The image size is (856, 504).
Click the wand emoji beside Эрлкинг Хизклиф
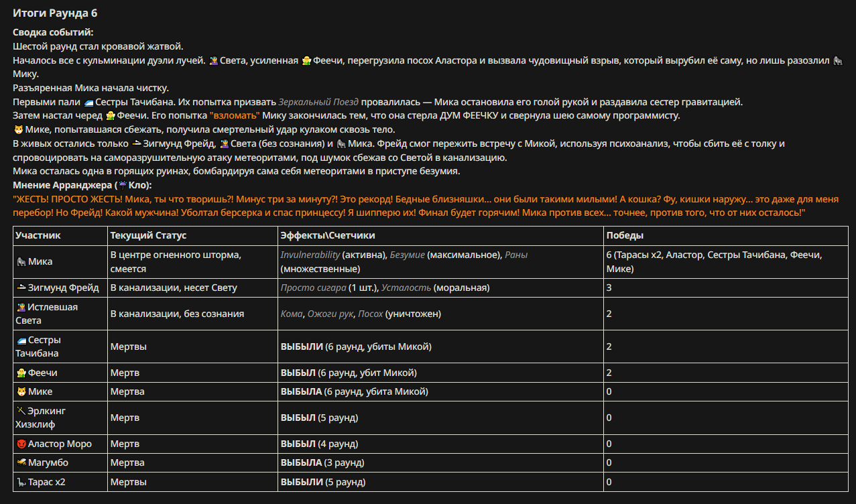(x=21, y=411)
